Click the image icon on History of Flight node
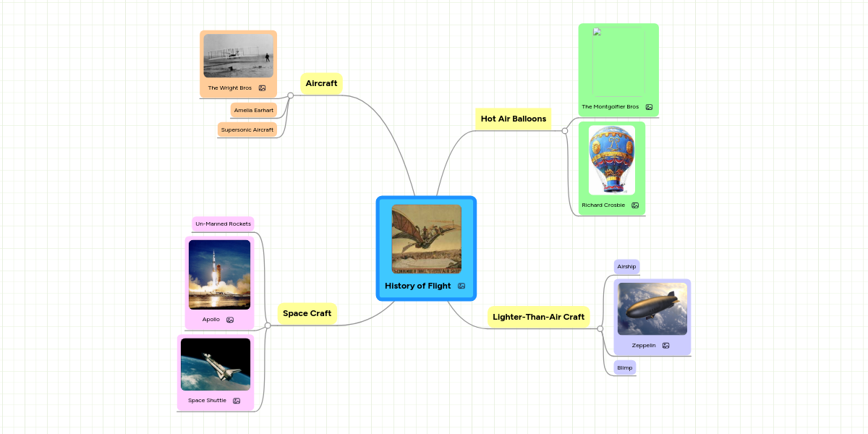868x434 pixels. (461, 286)
